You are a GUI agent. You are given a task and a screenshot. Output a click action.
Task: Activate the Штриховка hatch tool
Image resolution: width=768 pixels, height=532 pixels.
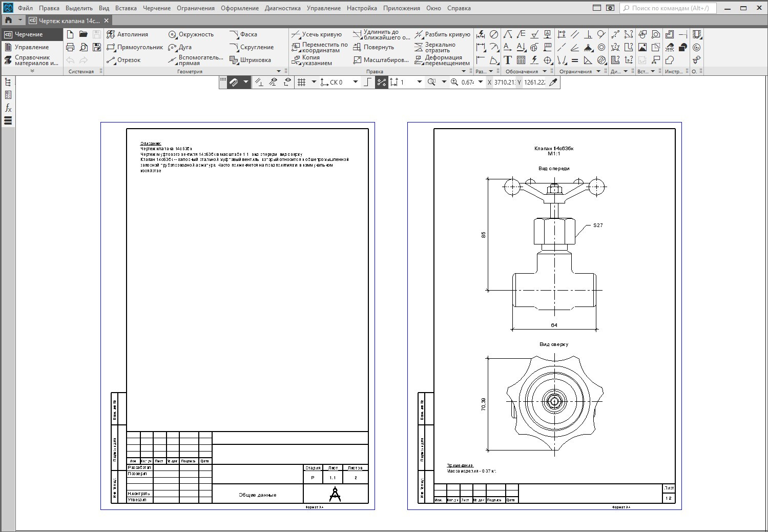coord(250,60)
